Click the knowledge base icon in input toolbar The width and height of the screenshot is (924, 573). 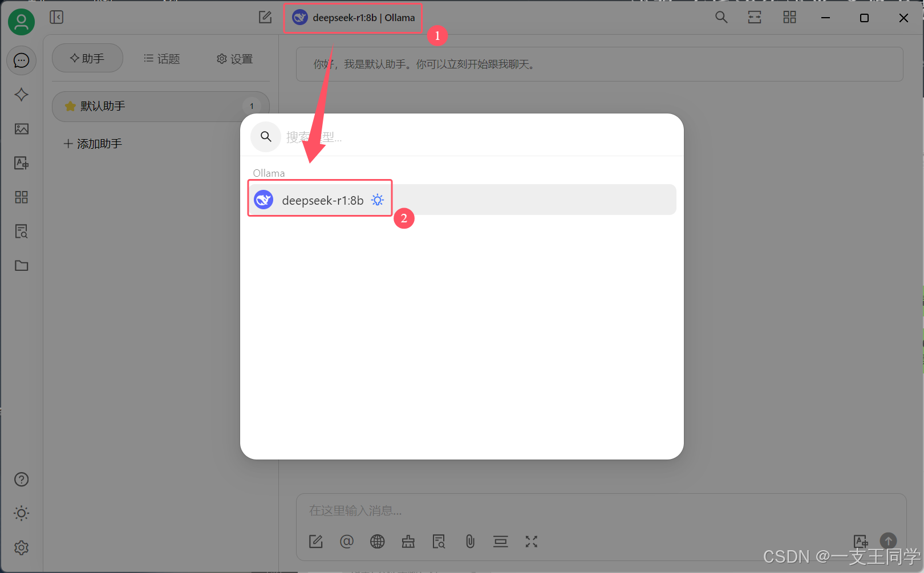439,542
